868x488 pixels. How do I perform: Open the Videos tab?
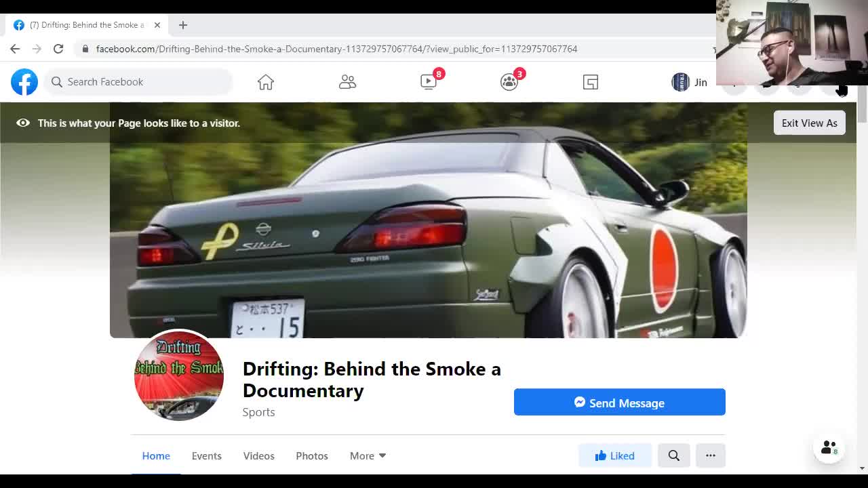(x=258, y=455)
